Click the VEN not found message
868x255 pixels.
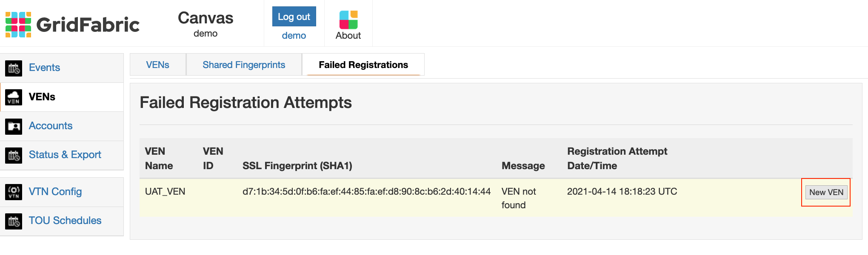pos(520,198)
